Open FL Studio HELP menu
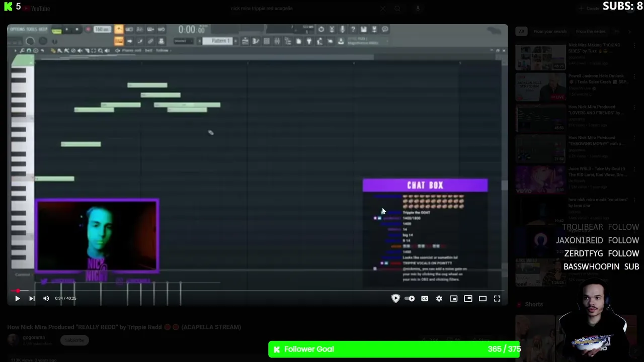The height and width of the screenshot is (362, 644). [x=43, y=29]
